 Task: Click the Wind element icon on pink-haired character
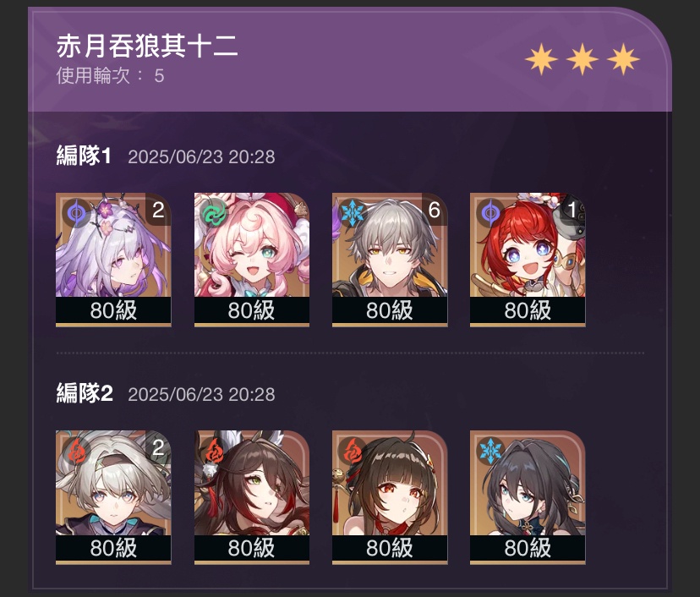[214, 212]
